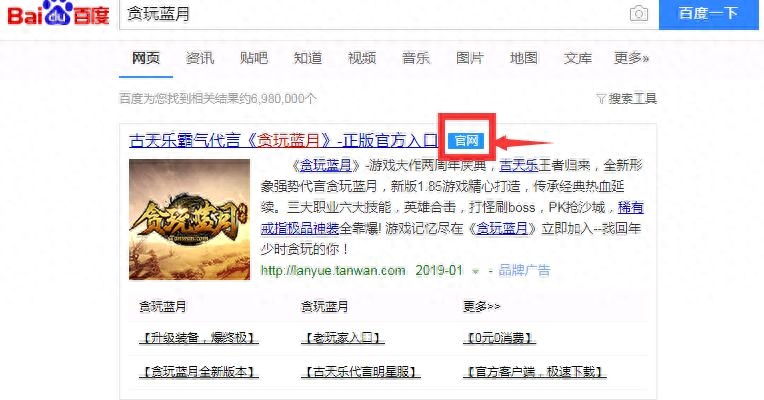Open the 【老玩家入口】 link
This screenshot has width=764, height=400.
tap(343, 338)
